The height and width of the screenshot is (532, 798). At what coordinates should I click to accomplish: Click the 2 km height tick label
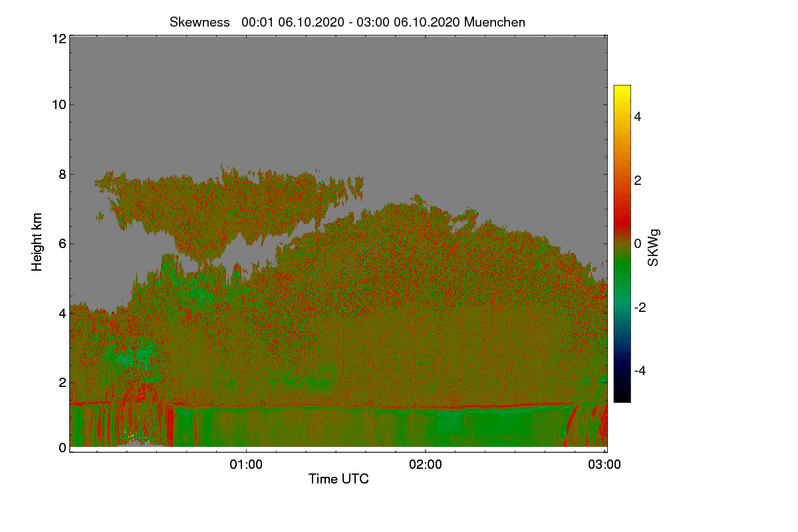click(63, 382)
